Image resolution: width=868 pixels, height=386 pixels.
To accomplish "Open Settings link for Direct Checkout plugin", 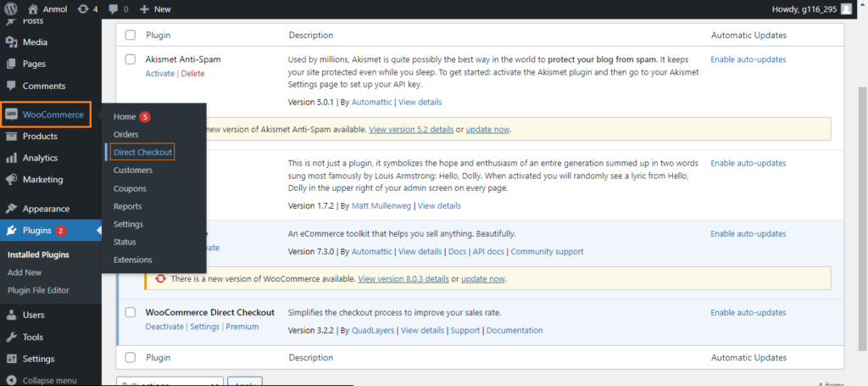I will click(x=205, y=327).
